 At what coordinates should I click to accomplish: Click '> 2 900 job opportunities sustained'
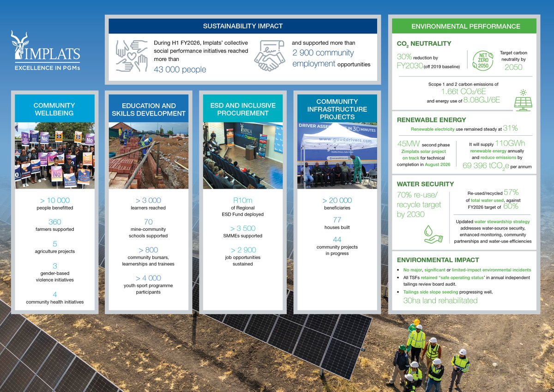click(x=243, y=257)
